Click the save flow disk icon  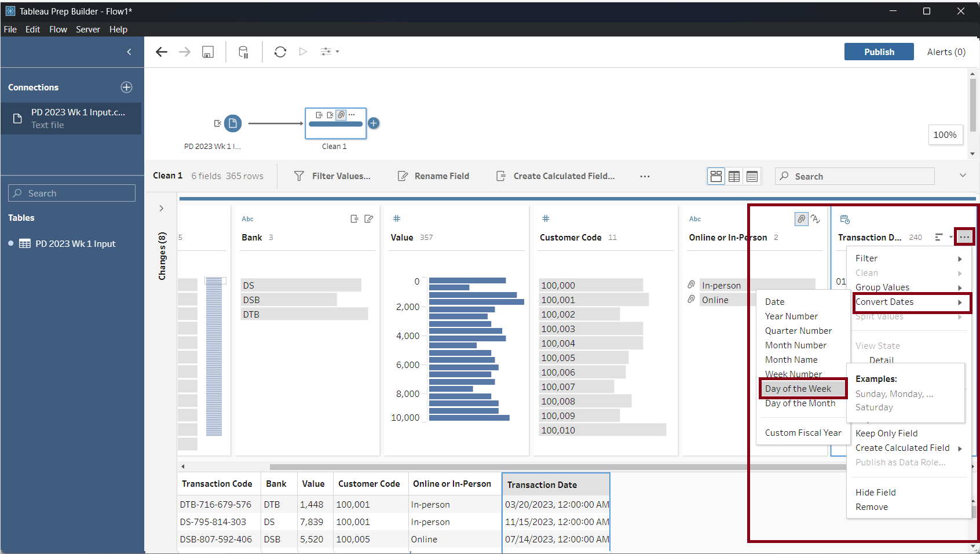208,52
